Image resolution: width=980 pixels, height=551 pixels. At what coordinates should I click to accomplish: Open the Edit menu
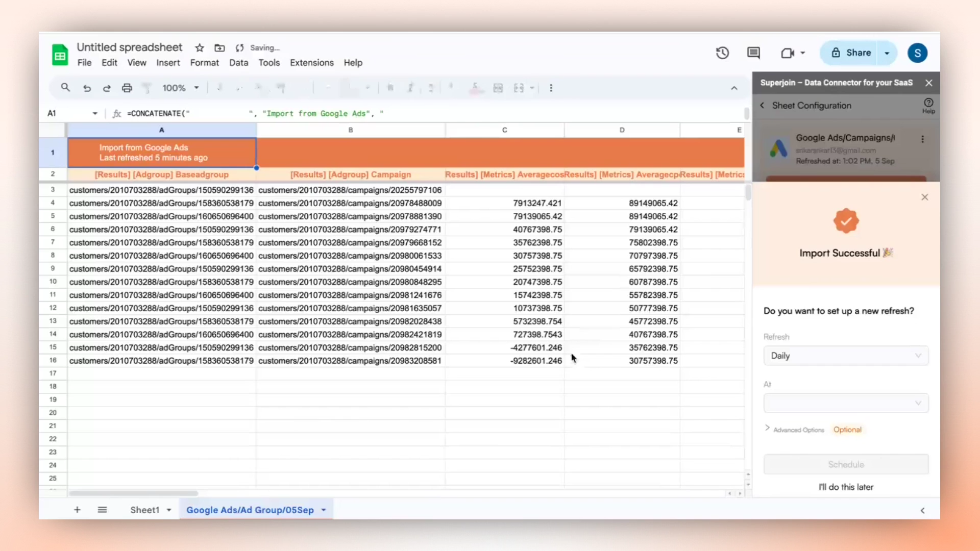tap(109, 63)
